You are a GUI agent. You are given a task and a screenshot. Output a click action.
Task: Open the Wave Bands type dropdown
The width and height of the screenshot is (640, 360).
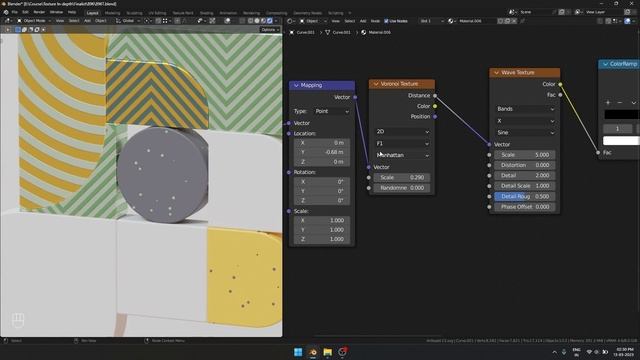tap(525, 109)
